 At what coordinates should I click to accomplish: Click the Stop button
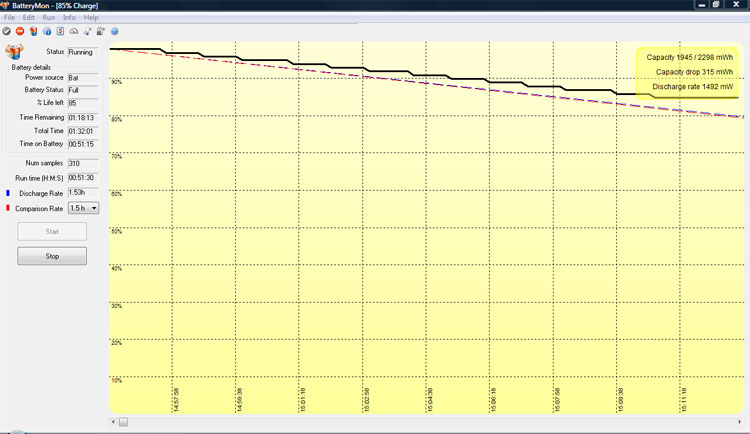[x=52, y=256]
